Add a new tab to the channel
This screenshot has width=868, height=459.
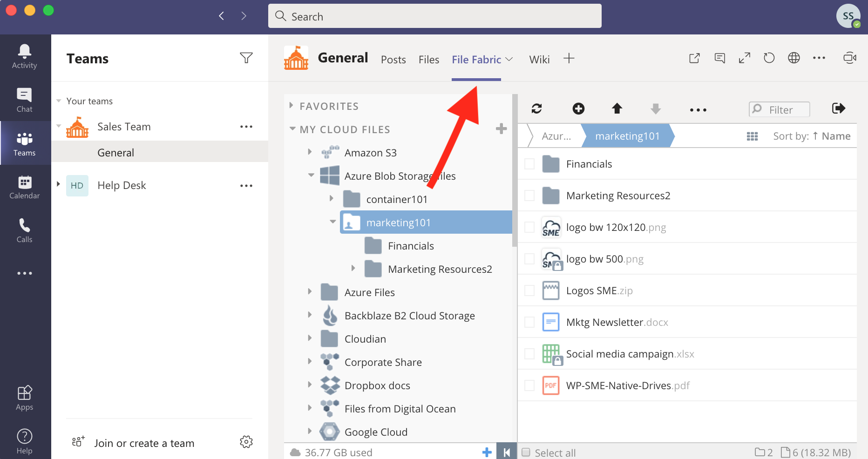[569, 58]
